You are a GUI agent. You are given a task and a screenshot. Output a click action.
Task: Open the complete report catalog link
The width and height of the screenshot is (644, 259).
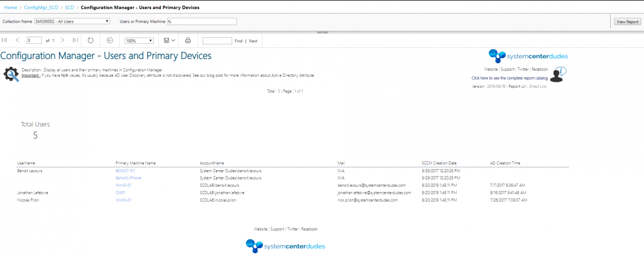[510, 78]
